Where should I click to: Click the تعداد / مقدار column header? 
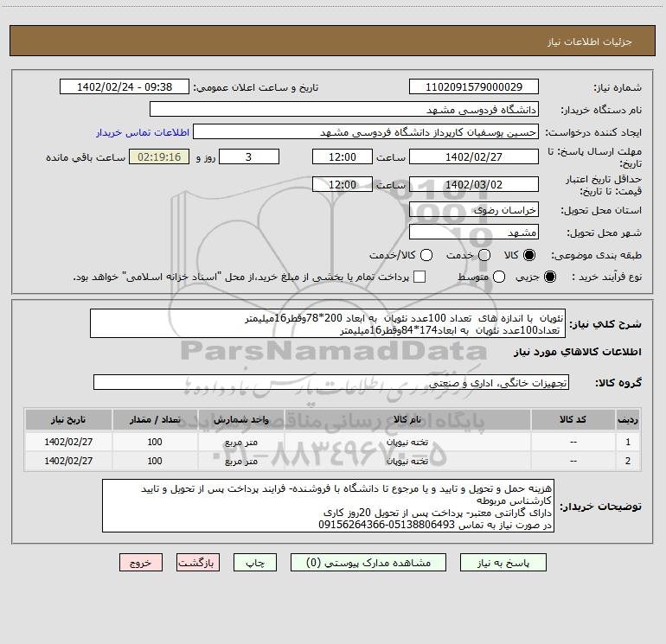click(155, 419)
